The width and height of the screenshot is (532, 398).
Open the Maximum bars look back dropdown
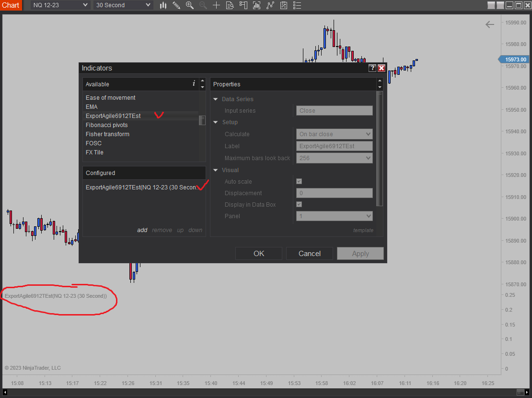tap(334, 158)
